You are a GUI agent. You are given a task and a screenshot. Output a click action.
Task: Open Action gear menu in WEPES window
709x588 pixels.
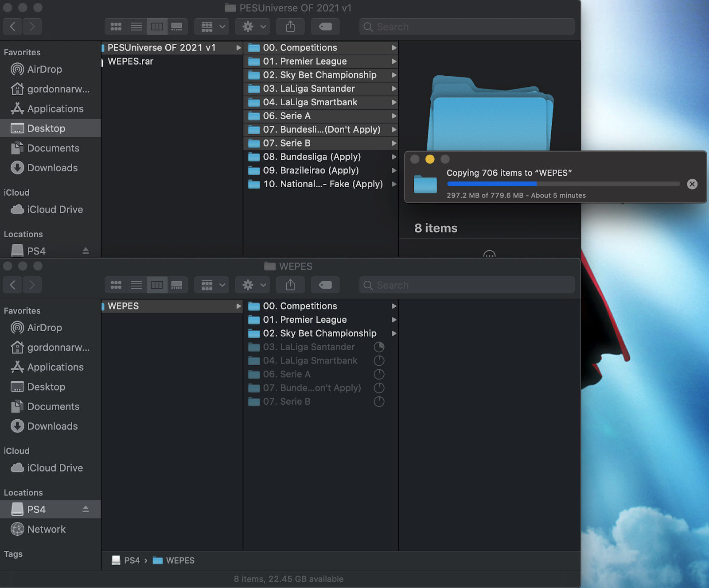coord(253,285)
